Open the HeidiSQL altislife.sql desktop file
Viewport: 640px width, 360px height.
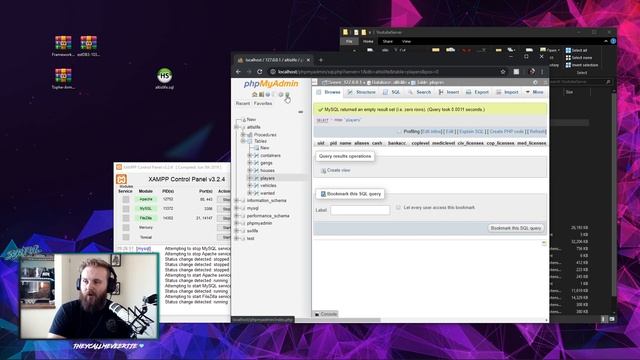[164, 79]
